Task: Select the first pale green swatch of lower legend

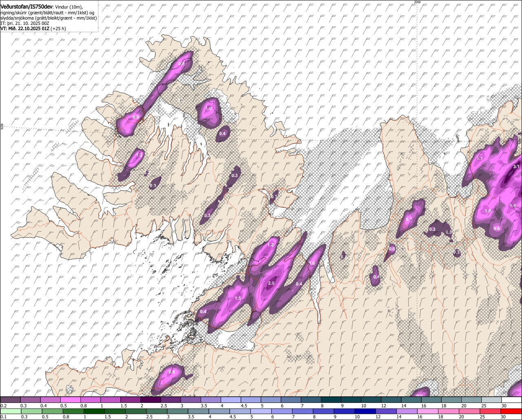Action: pos(10,411)
